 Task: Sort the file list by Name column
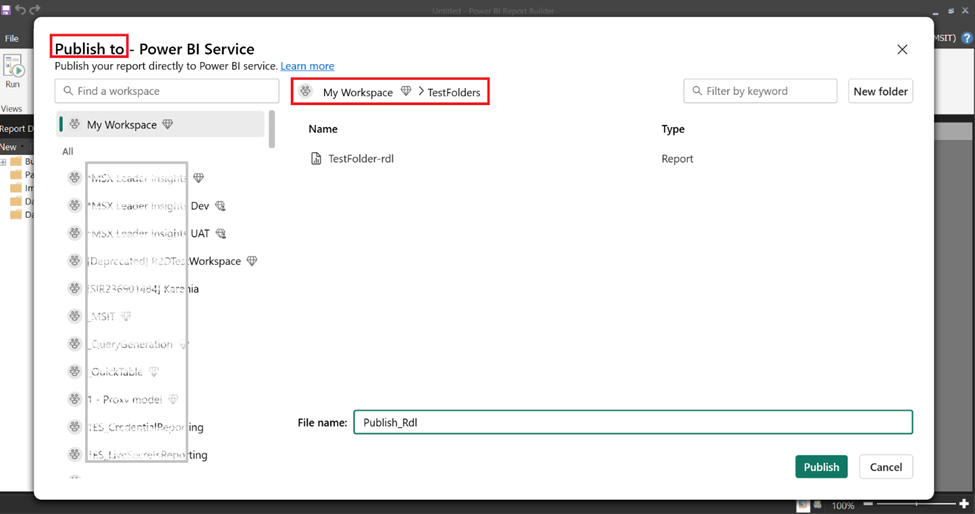tap(323, 129)
